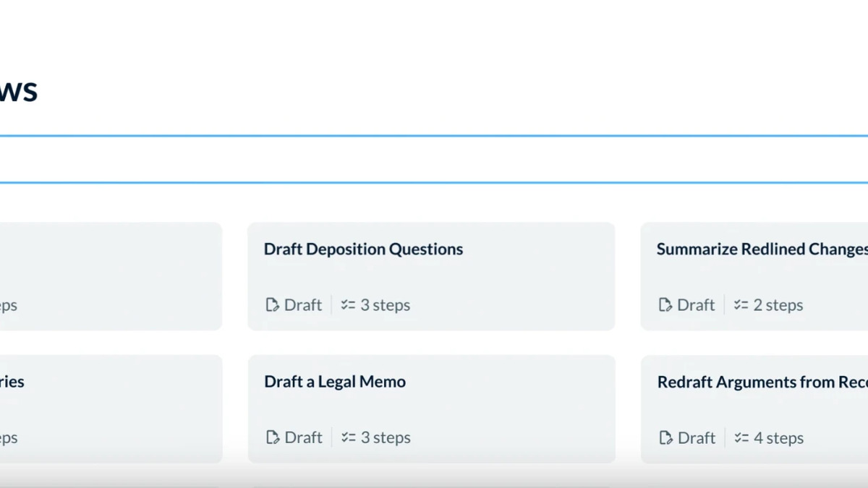This screenshot has height=488, width=868.
Task: Click the Draft document icon on Draft Deposition Questions
Action: coord(272,304)
